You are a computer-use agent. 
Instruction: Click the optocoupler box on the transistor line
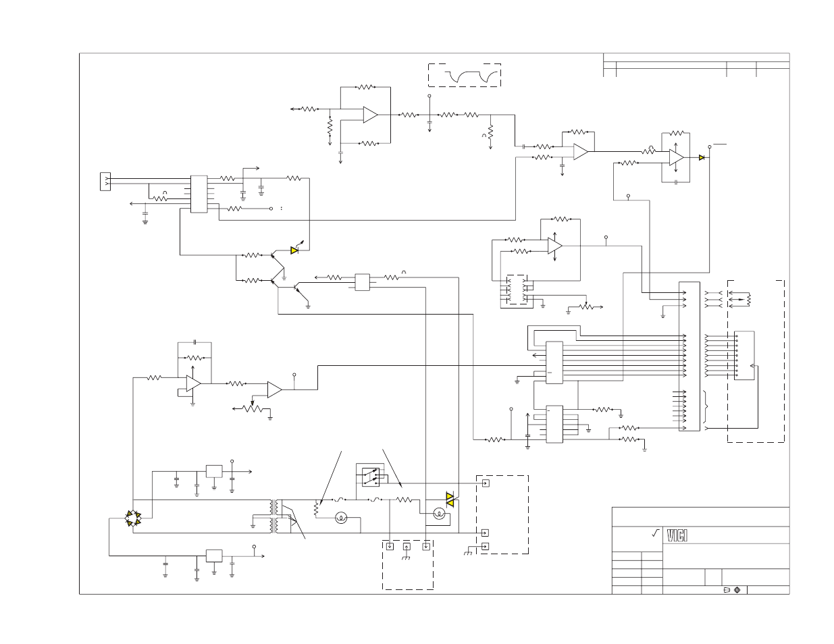tap(363, 281)
